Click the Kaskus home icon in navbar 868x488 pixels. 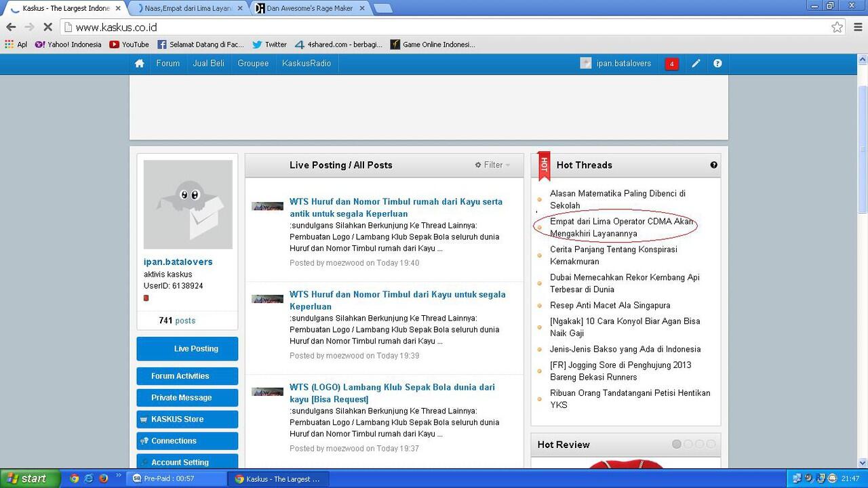(x=139, y=64)
